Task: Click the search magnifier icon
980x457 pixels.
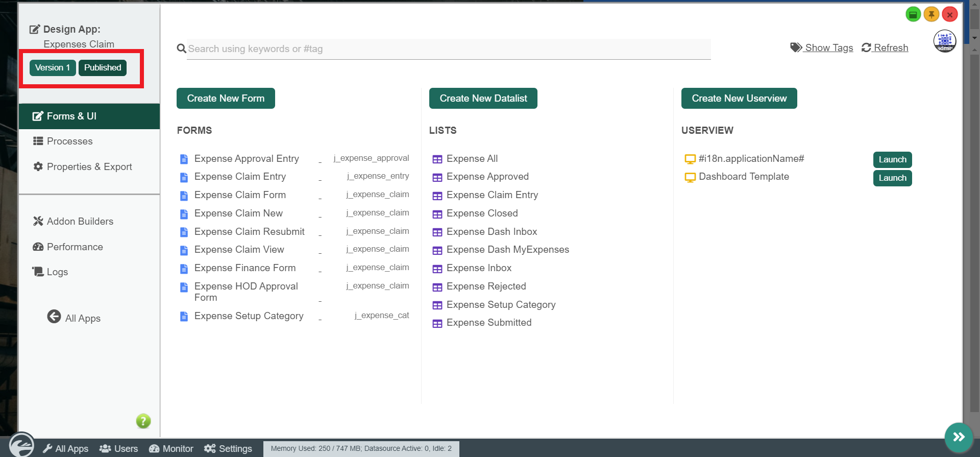Action: 181,49
